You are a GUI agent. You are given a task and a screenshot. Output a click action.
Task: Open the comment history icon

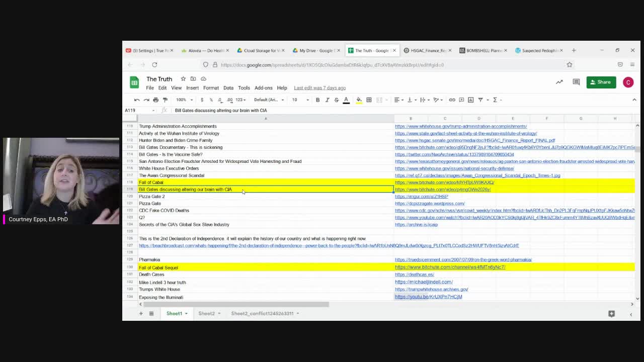(576, 82)
